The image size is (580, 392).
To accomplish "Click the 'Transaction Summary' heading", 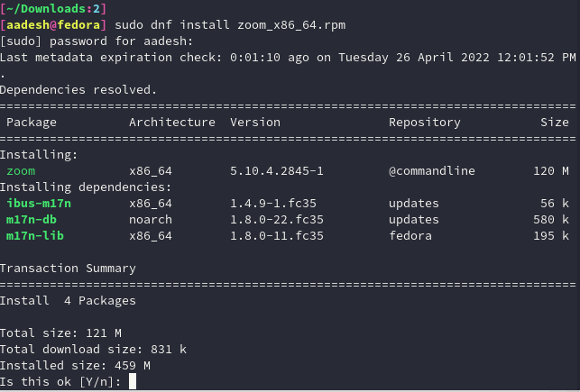I will [68, 269].
